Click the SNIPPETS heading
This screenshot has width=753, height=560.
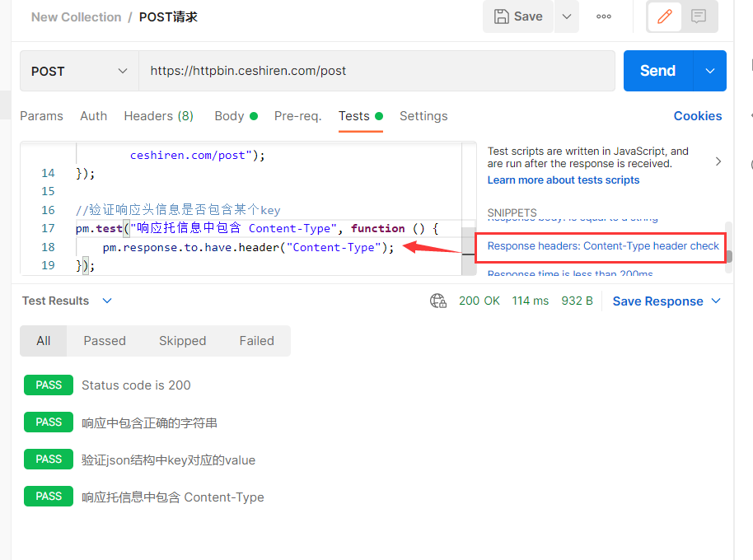click(x=512, y=212)
